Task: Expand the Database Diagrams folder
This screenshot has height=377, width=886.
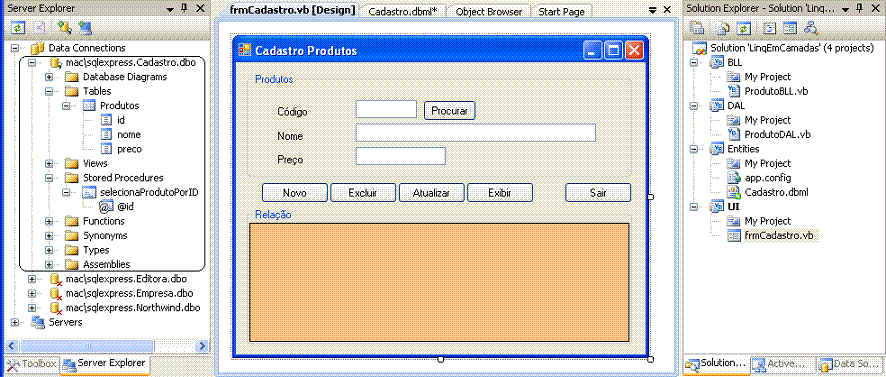Action: [x=49, y=77]
